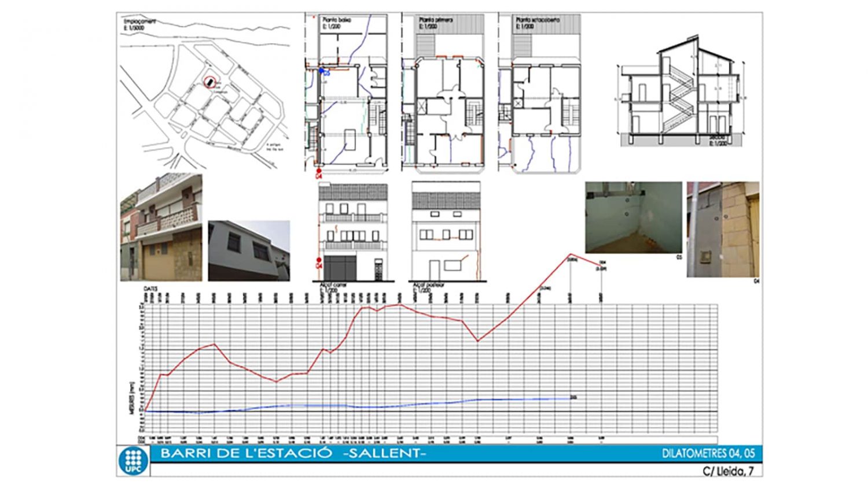Open the cracked exterior wall photo
The width and height of the screenshot is (868, 488).
tap(723, 229)
